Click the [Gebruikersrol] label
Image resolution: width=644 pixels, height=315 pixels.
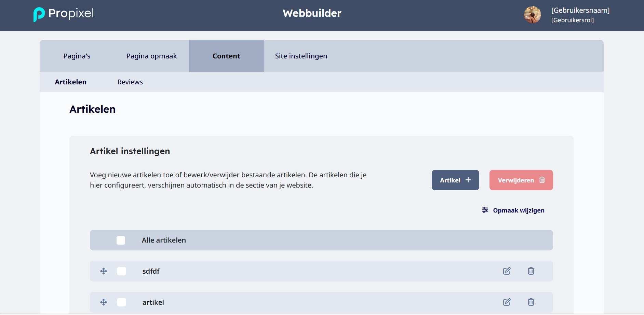[x=573, y=20]
